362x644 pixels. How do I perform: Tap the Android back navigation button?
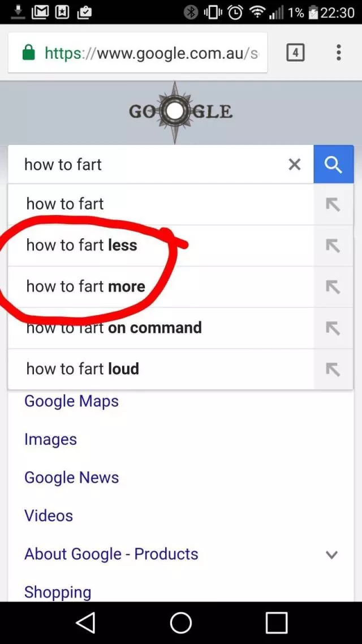85,622
